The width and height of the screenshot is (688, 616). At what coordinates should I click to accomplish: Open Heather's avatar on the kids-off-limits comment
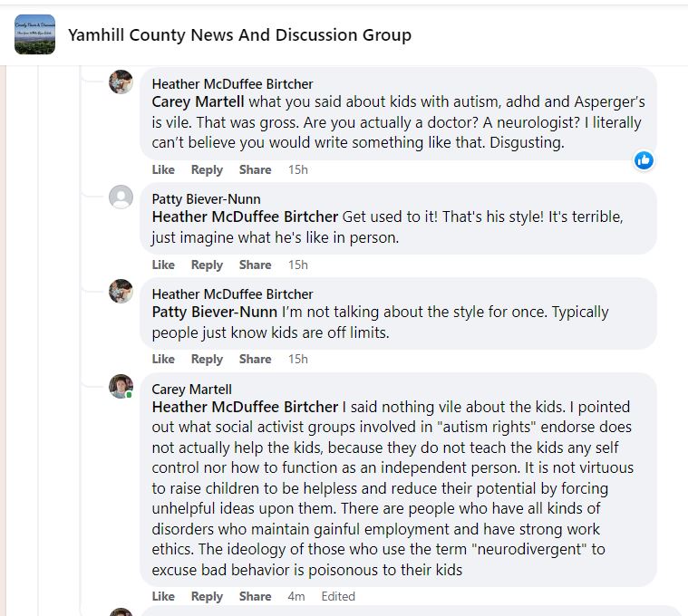click(x=121, y=291)
